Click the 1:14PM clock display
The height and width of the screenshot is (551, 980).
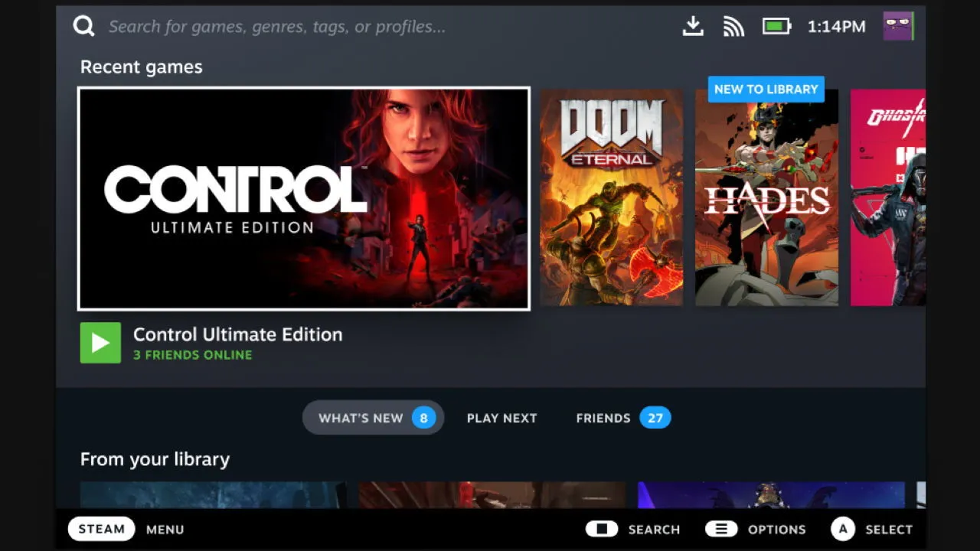tap(836, 27)
